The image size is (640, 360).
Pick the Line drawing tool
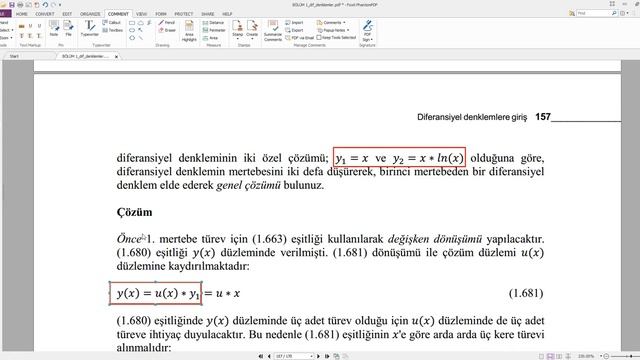(141, 38)
